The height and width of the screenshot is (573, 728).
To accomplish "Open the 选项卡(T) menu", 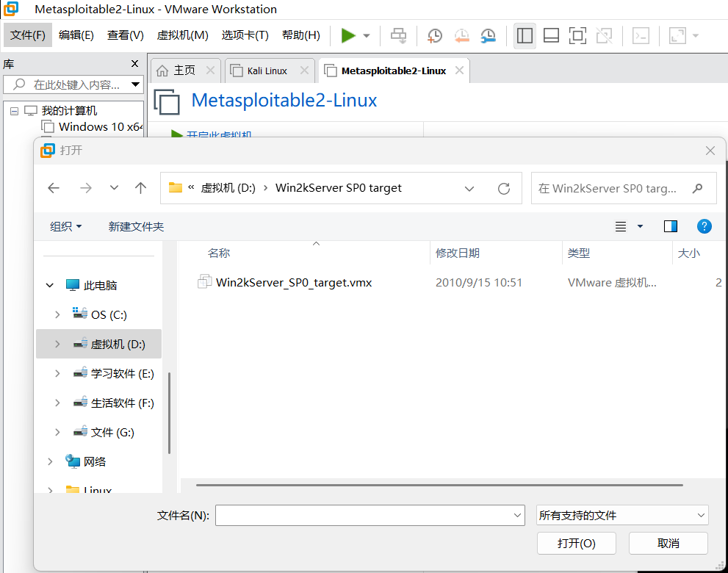I will pyautogui.click(x=245, y=35).
